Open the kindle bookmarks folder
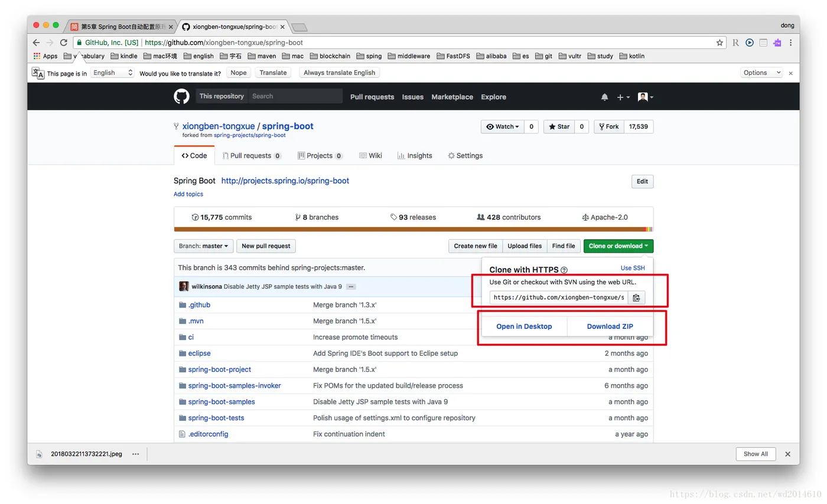 [x=123, y=56]
